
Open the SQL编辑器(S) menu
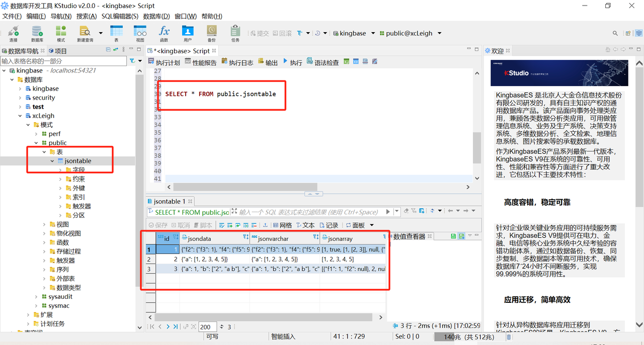[x=120, y=16]
